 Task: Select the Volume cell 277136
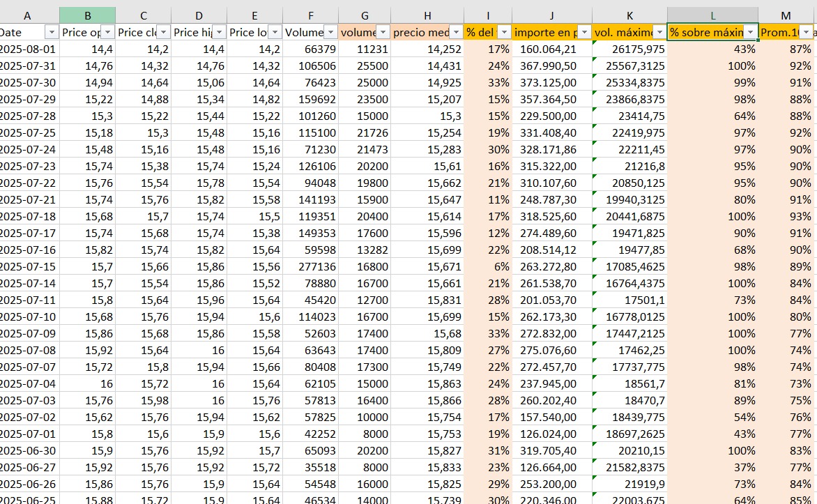coord(310,266)
